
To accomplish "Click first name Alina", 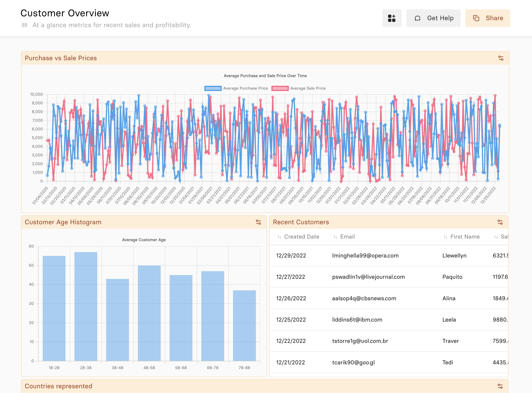I will click(x=449, y=298).
